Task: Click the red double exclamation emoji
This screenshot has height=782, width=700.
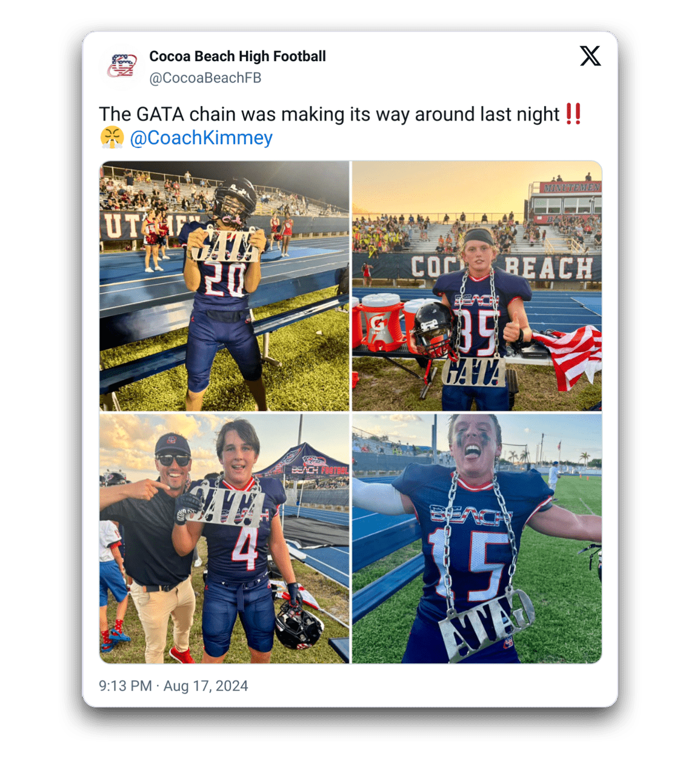Action: pyautogui.click(x=573, y=114)
